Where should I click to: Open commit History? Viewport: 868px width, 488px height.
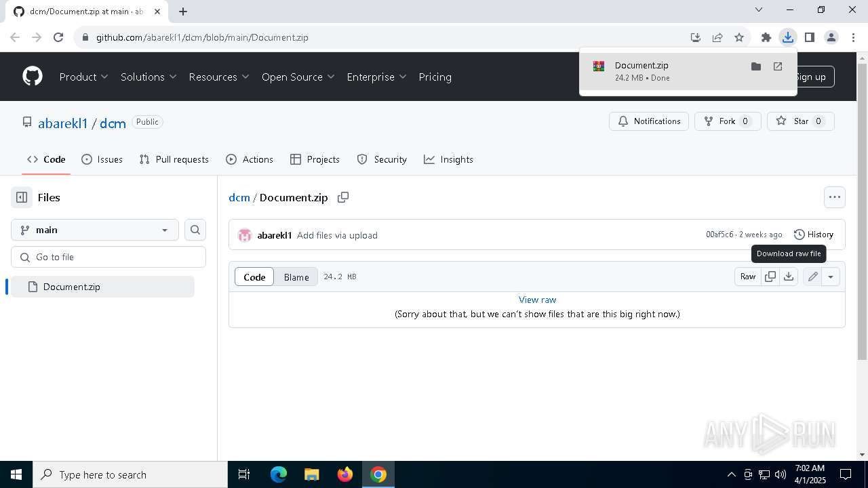(x=814, y=235)
